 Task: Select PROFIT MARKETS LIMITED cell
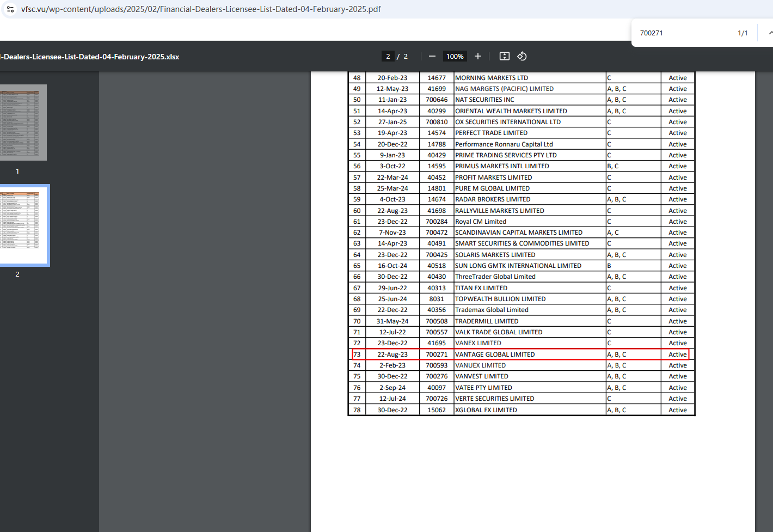click(x=494, y=178)
